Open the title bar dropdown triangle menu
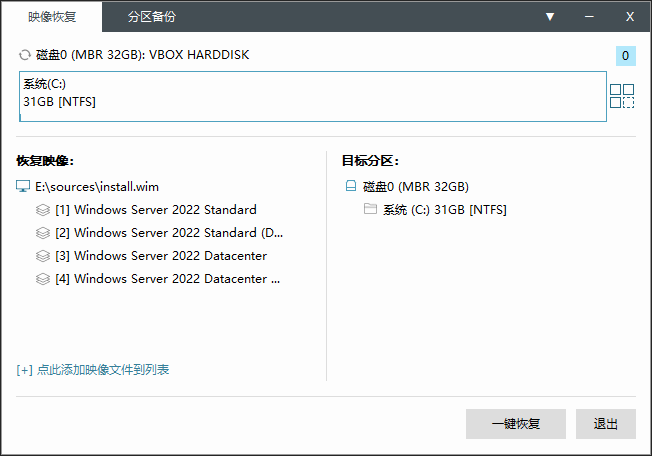Viewport: 652px width, 456px height. click(x=550, y=17)
